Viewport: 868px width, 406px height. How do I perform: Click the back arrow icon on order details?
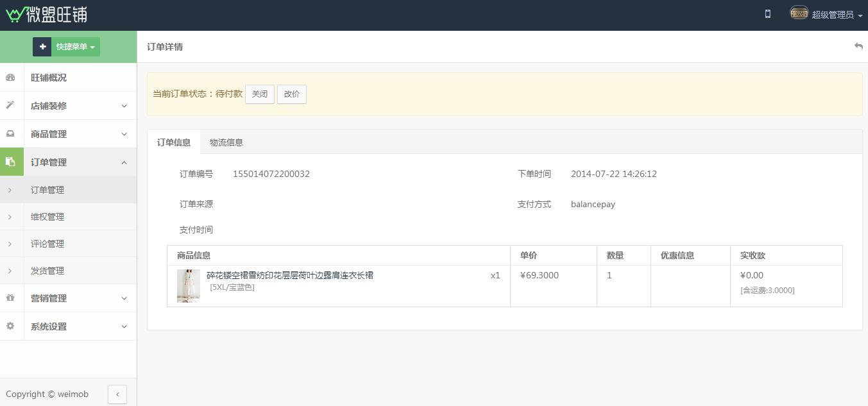coord(858,46)
